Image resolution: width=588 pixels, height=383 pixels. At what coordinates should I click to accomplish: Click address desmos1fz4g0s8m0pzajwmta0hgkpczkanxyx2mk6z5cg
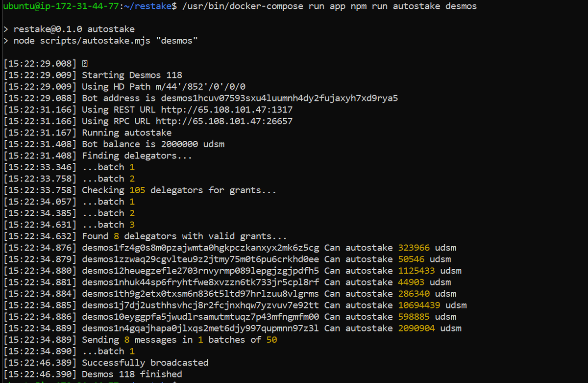click(200, 248)
